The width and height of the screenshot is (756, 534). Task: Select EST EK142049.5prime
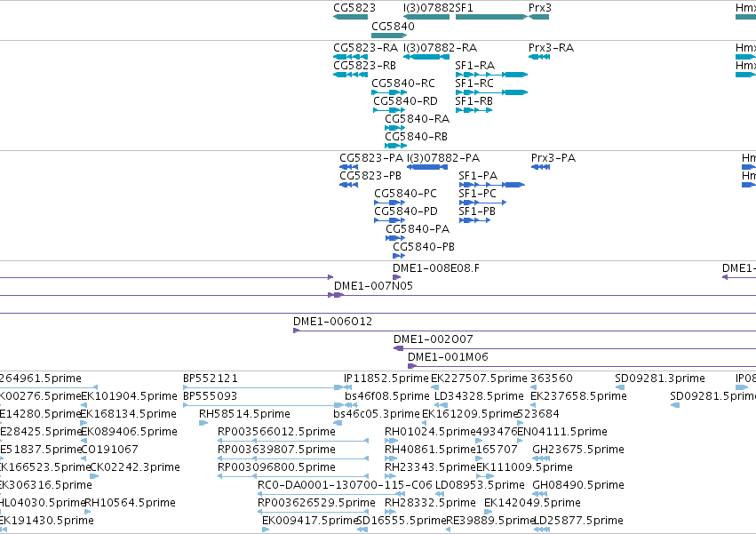489,512
